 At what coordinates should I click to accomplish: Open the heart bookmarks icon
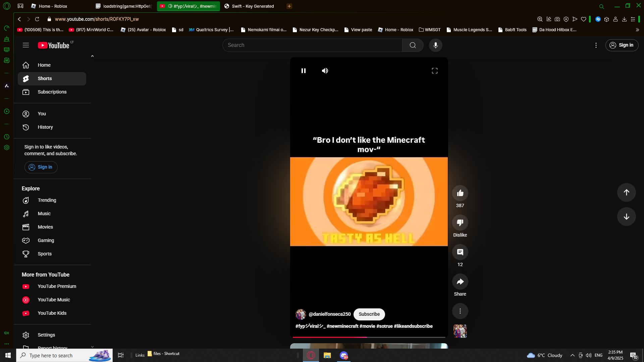(x=584, y=19)
